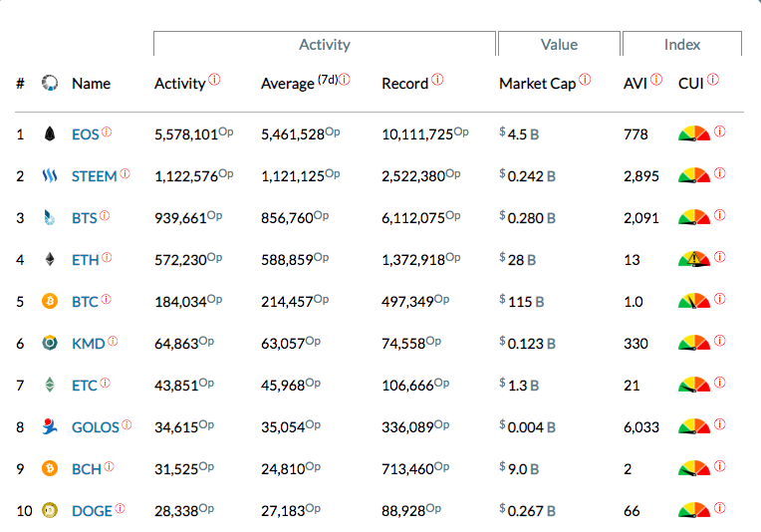
Task: Click the info icon beside BCH name
Action: [x=109, y=466]
